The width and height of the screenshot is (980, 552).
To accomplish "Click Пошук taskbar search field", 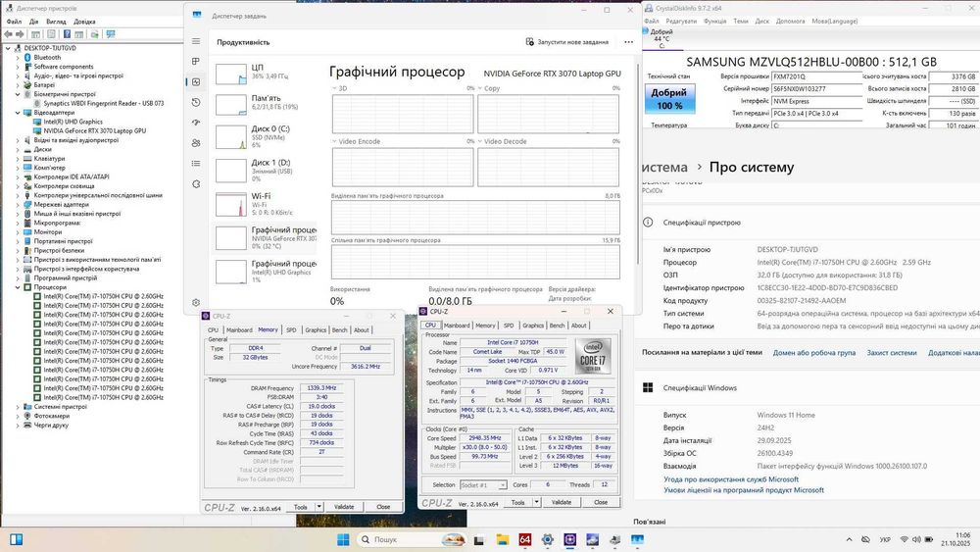I will tap(412, 539).
